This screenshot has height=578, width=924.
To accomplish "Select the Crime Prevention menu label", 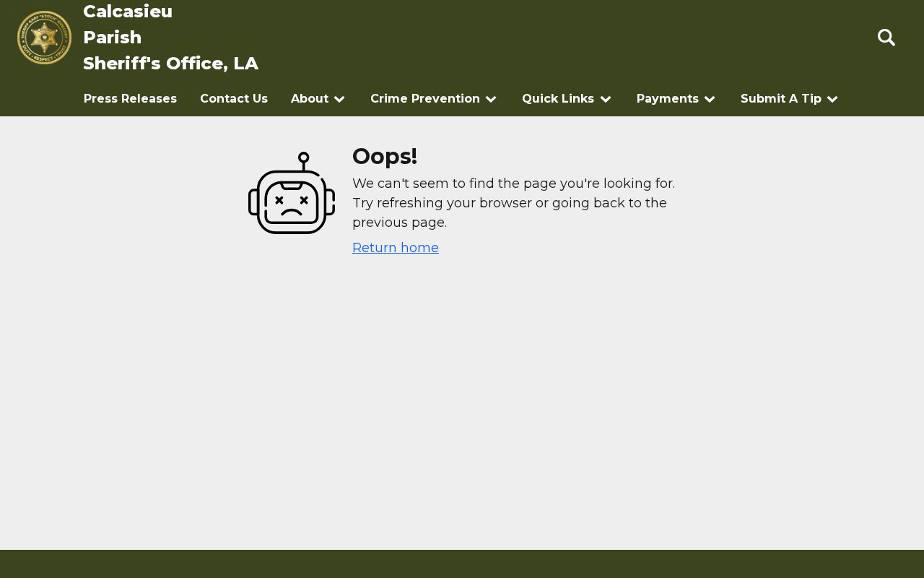I will point(425,98).
